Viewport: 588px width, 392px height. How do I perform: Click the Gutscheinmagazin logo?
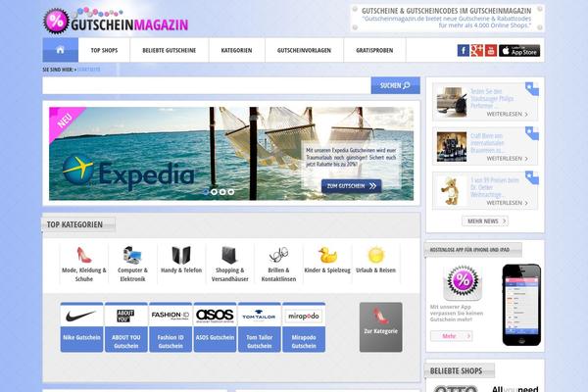click(x=116, y=21)
